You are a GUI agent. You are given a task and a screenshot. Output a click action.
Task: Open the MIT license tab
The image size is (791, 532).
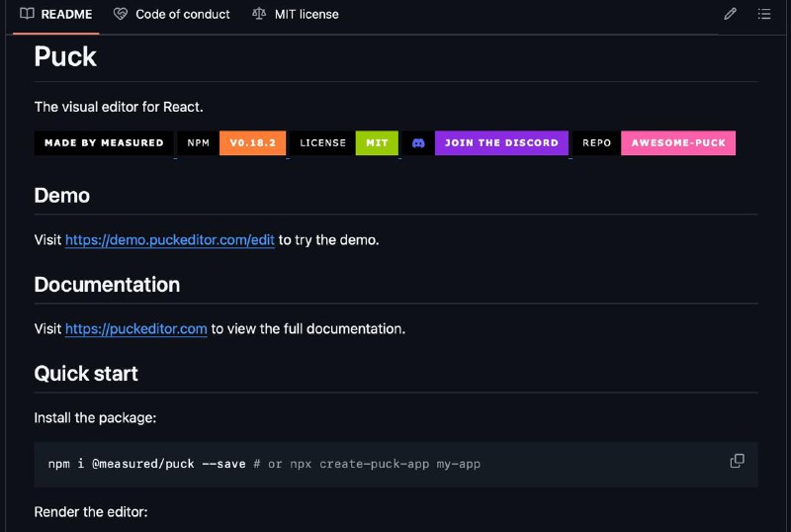coord(296,14)
